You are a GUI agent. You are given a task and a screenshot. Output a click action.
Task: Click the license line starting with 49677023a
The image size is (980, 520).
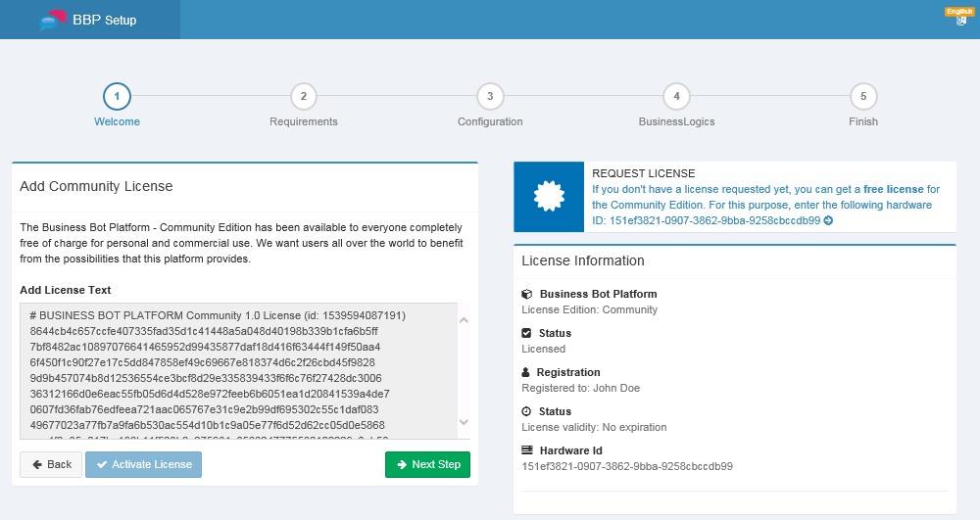[x=208, y=425]
